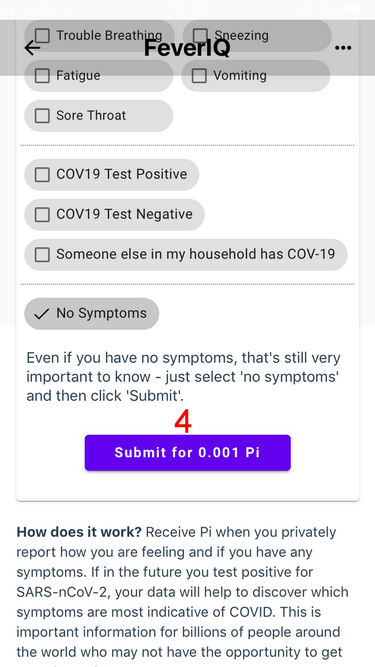Tap the FeverIQ header title
The image size is (375, 667).
[x=187, y=48]
